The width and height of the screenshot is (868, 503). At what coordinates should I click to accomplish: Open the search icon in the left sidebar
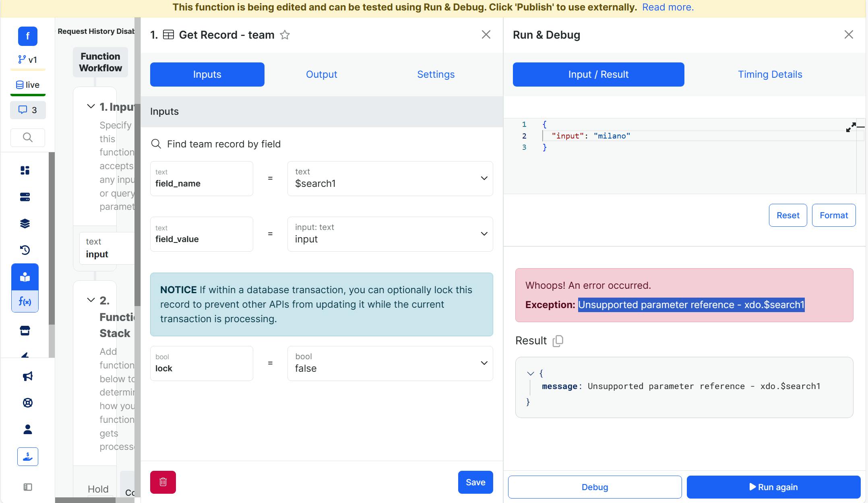click(27, 138)
